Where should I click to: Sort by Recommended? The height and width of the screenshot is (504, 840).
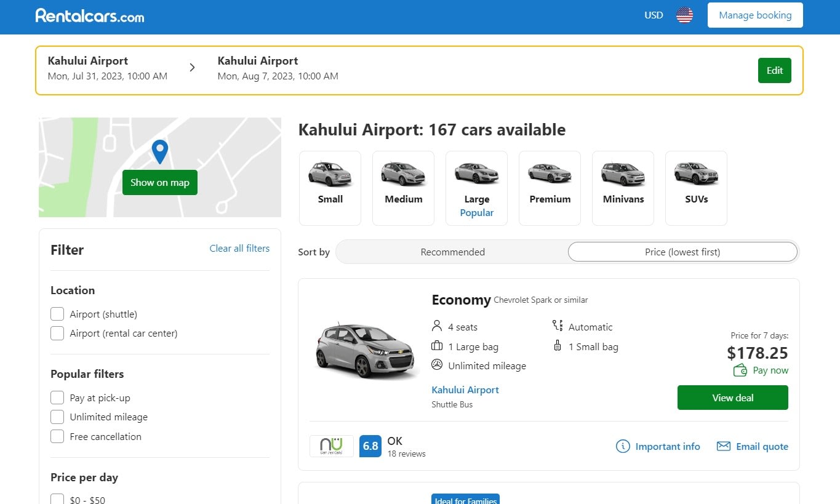point(452,252)
